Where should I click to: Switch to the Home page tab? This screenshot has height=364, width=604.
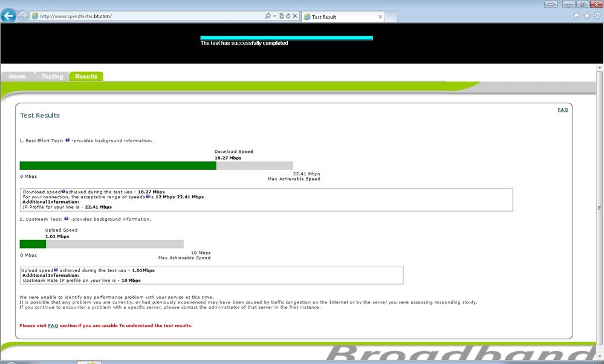18,76
